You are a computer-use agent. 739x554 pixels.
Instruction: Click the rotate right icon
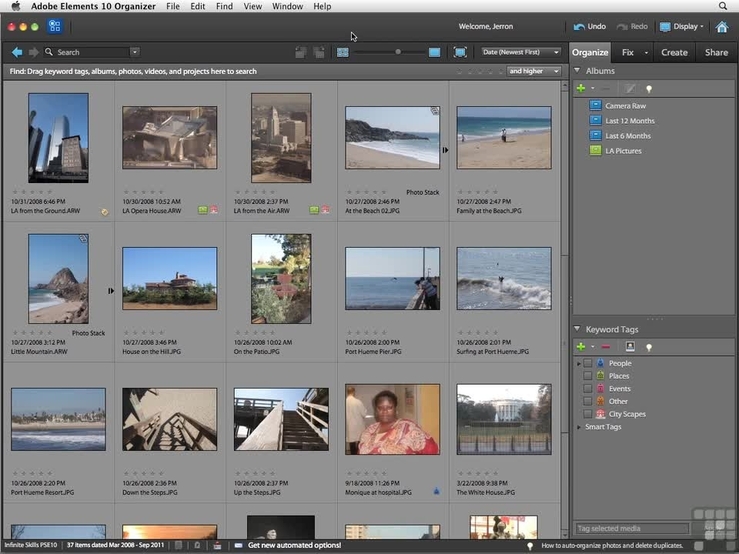[x=319, y=52]
